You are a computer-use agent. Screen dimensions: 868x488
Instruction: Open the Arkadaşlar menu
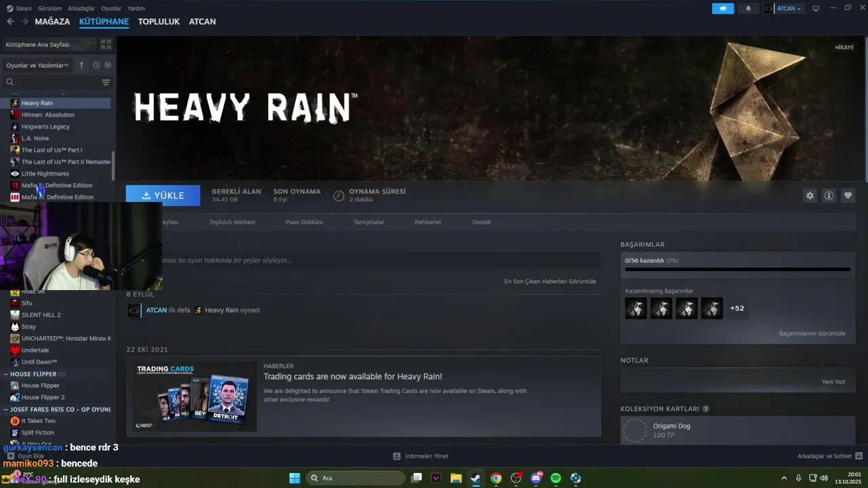(81, 8)
